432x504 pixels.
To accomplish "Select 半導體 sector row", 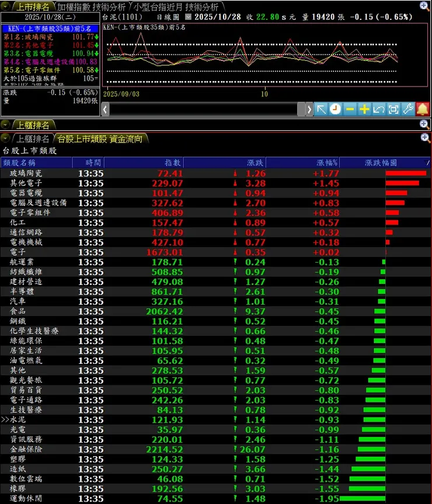I will [x=215, y=292].
